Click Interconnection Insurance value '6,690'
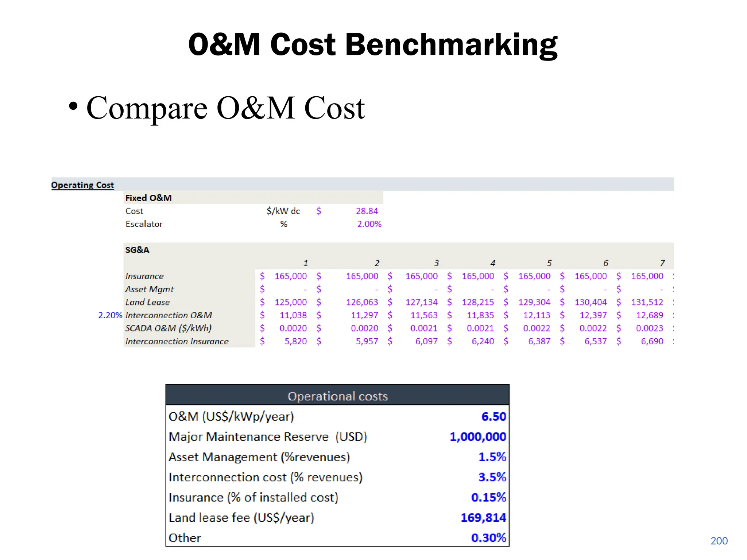 (x=652, y=341)
